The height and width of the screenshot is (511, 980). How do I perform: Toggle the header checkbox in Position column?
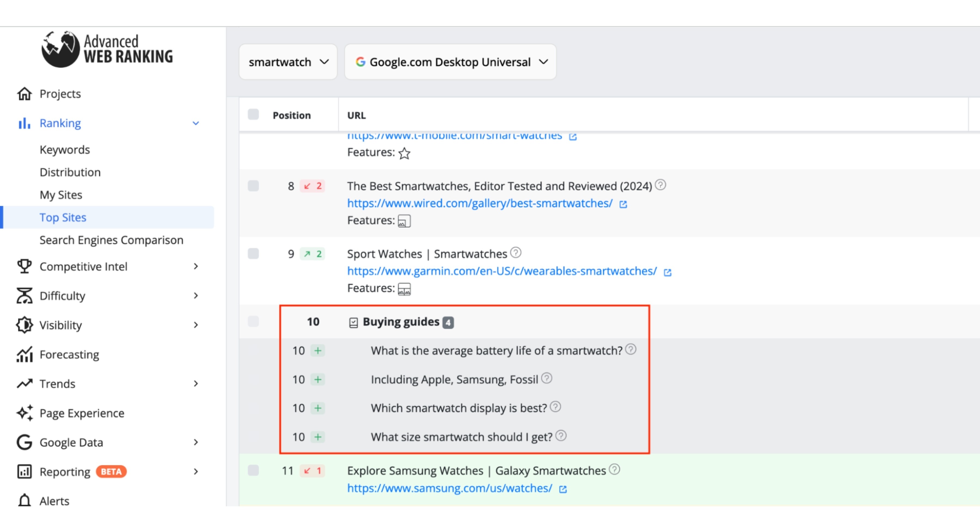[x=253, y=115]
